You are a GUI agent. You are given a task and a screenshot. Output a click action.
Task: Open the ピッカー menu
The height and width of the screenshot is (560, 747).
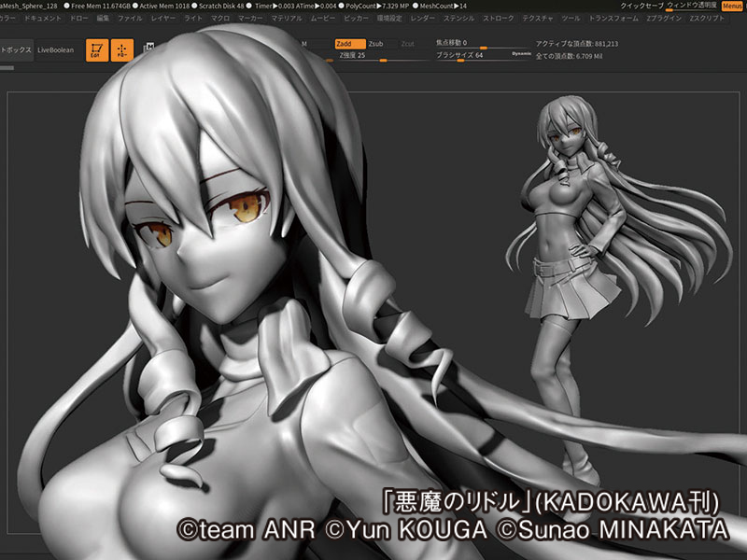tap(357, 19)
